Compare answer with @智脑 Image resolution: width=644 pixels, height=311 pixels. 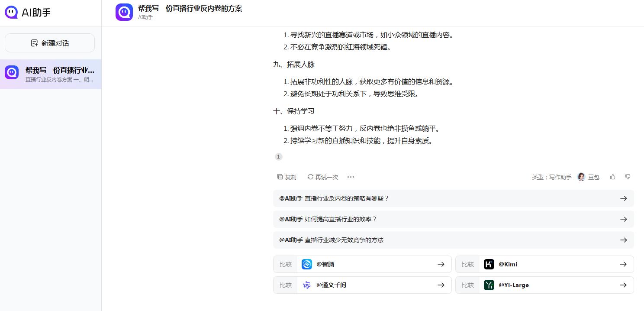coord(362,264)
